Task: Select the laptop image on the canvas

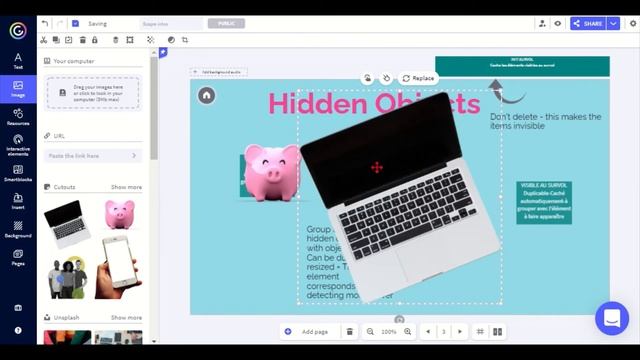Action: click(x=400, y=197)
